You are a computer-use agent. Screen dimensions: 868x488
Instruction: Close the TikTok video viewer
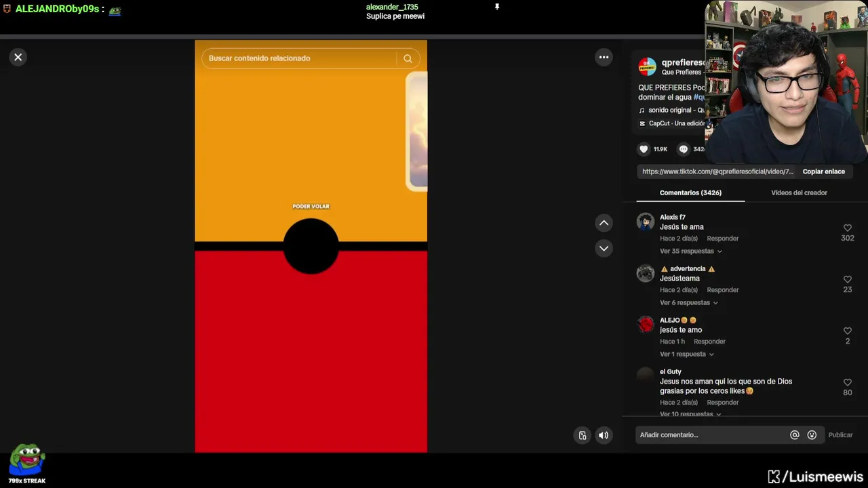click(18, 57)
